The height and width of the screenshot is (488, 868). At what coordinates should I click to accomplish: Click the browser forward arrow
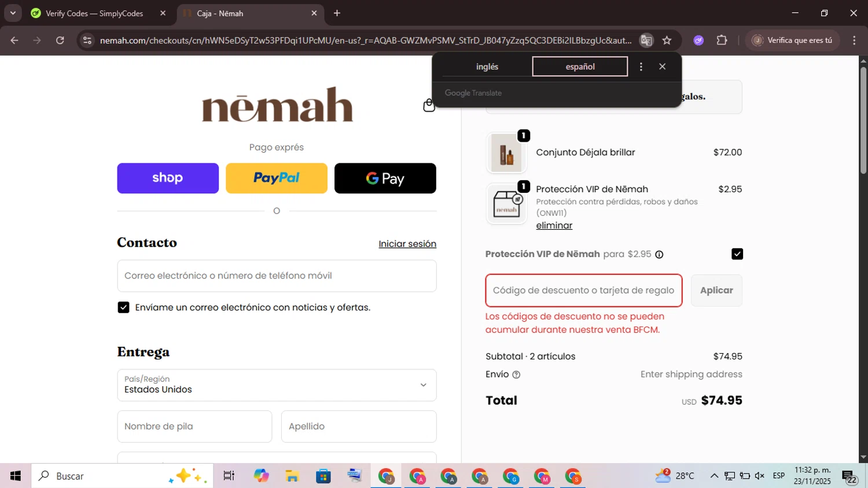point(37,41)
